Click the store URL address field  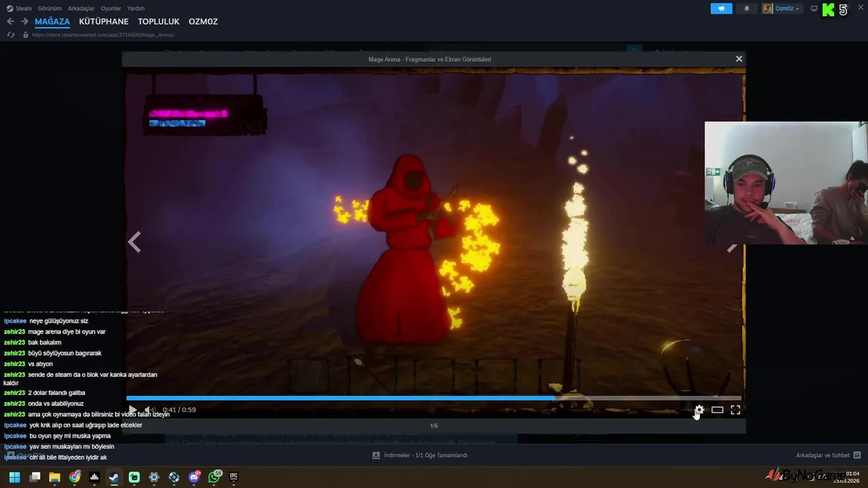(x=102, y=35)
